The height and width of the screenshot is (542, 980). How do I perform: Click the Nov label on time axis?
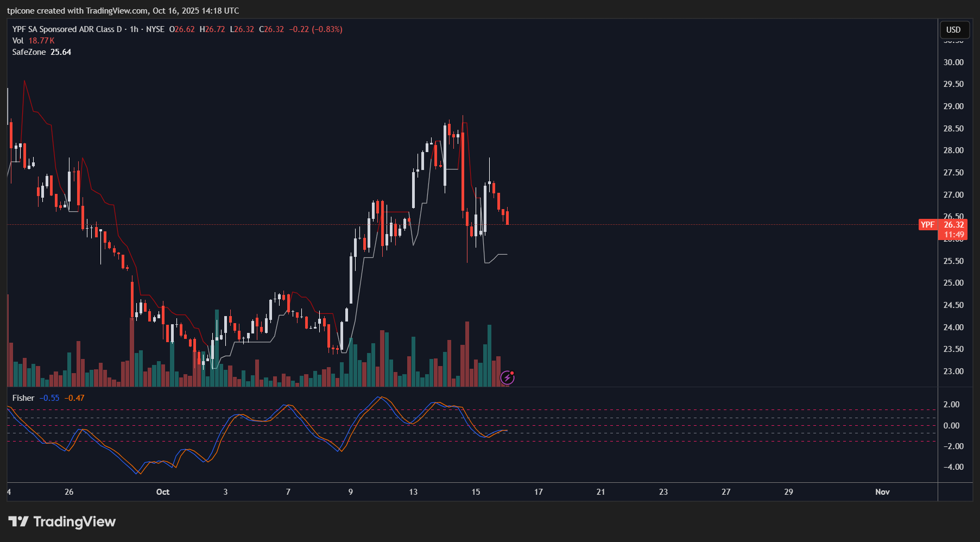[x=882, y=492]
